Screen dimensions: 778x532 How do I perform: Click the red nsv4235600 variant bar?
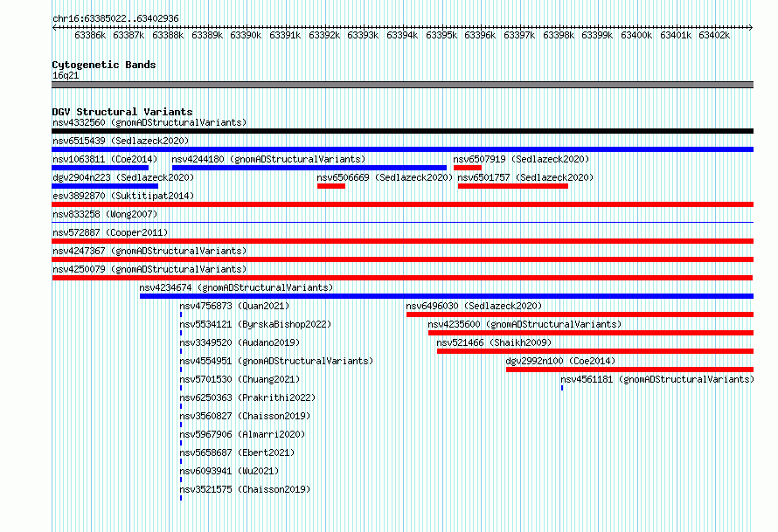click(591, 333)
